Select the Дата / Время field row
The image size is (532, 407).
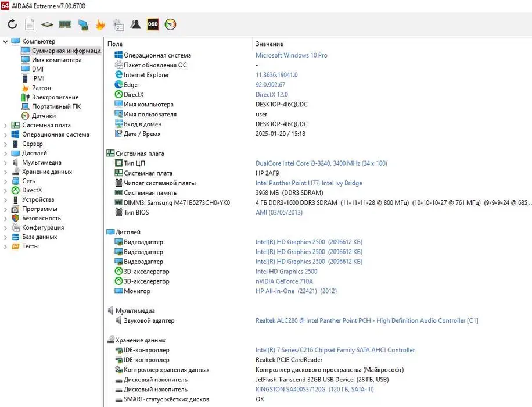[138, 134]
